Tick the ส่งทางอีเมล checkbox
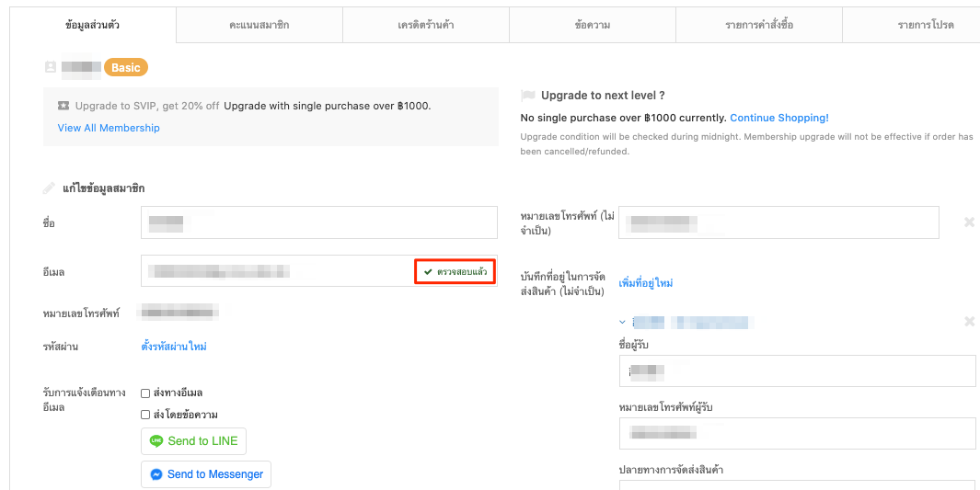The image size is (980, 490). click(x=145, y=393)
